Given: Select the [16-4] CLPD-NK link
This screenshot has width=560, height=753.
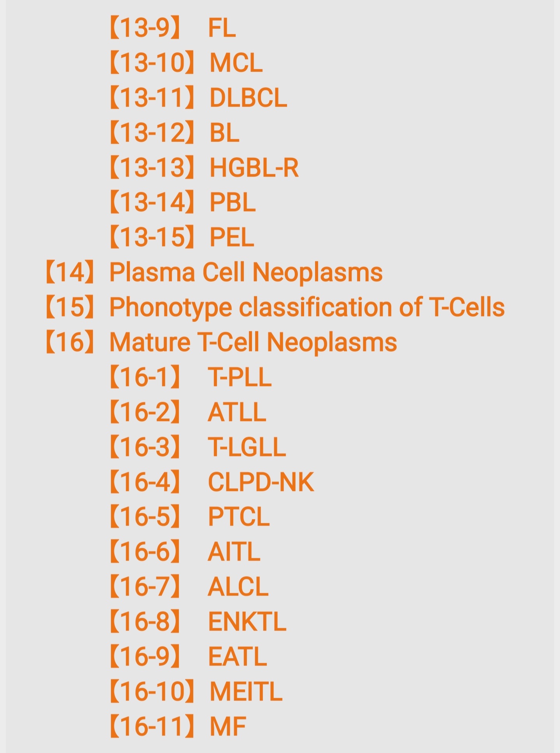Looking at the screenshot, I should pos(211,482).
